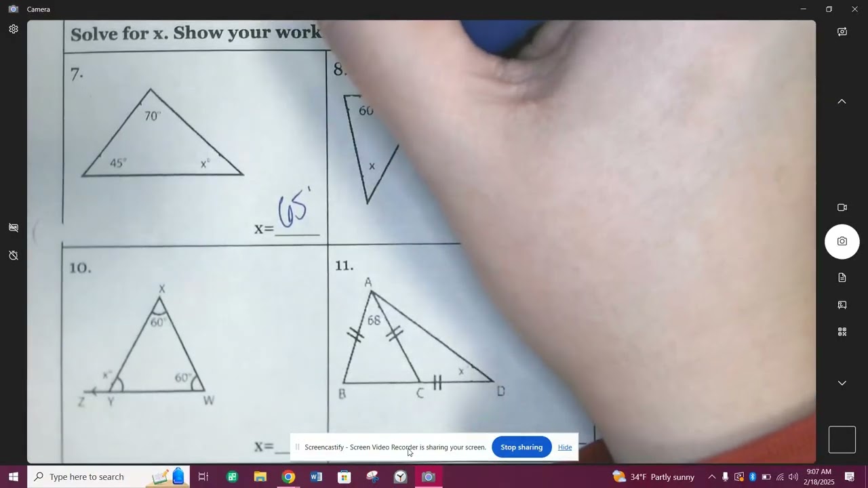
Task: Switch to QR barcode scan mode
Action: 842,332
